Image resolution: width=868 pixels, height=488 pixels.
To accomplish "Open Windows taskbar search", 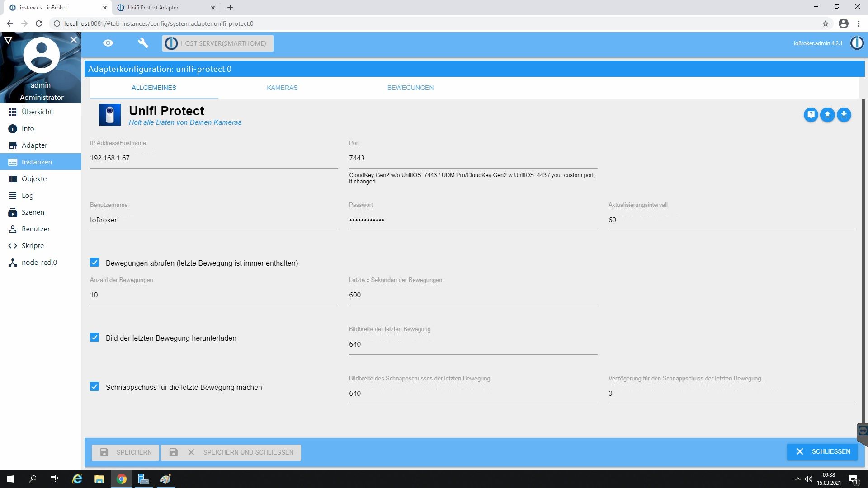I will point(33,479).
